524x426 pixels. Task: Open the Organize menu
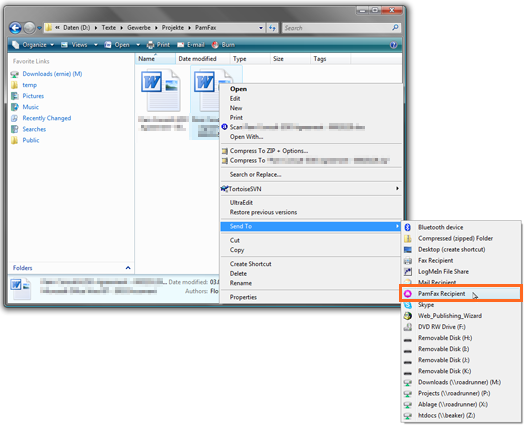point(33,45)
